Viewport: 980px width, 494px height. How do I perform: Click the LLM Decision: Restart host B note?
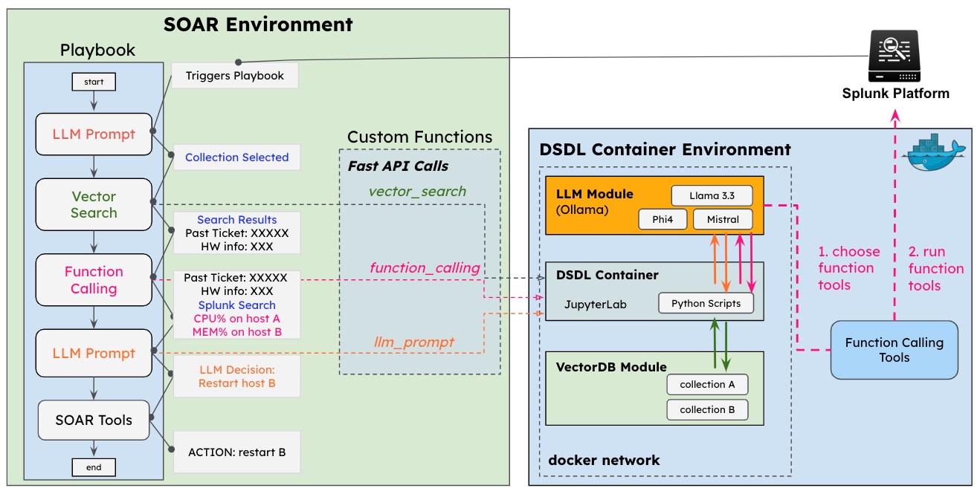(237, 376)
